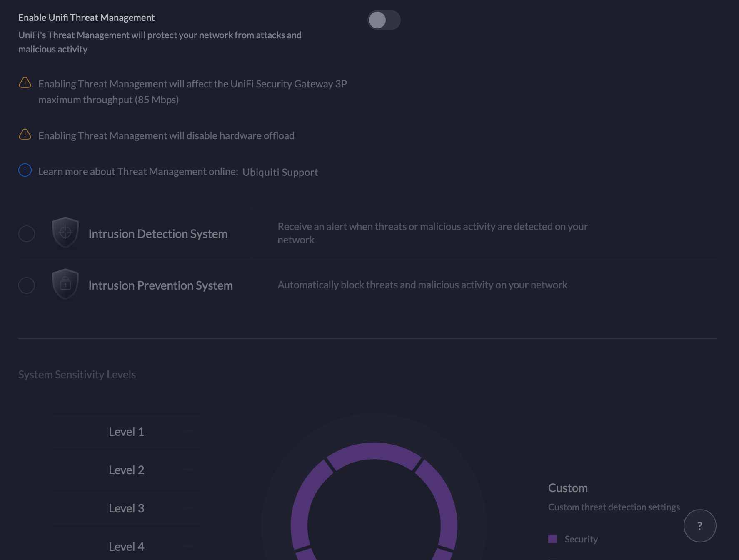Toggle Enable Unifi Threat Management switch
The width and height of the screenshot is (739, 560).
(384, 20)
